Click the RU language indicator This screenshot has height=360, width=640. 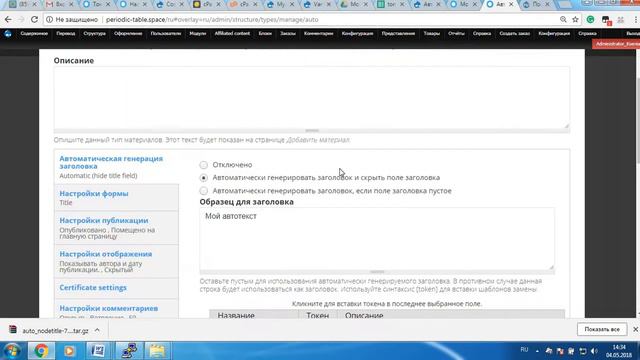click(524, 350)
